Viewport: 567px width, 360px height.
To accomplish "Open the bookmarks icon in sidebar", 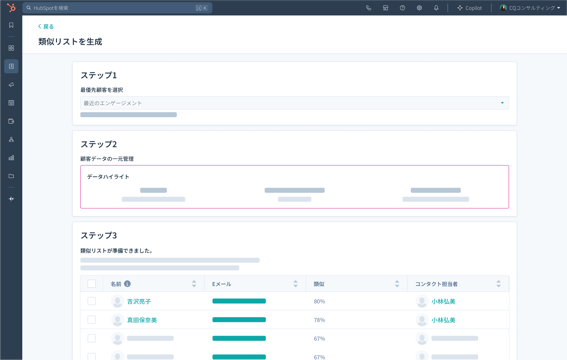I will [x=11, y=25].
